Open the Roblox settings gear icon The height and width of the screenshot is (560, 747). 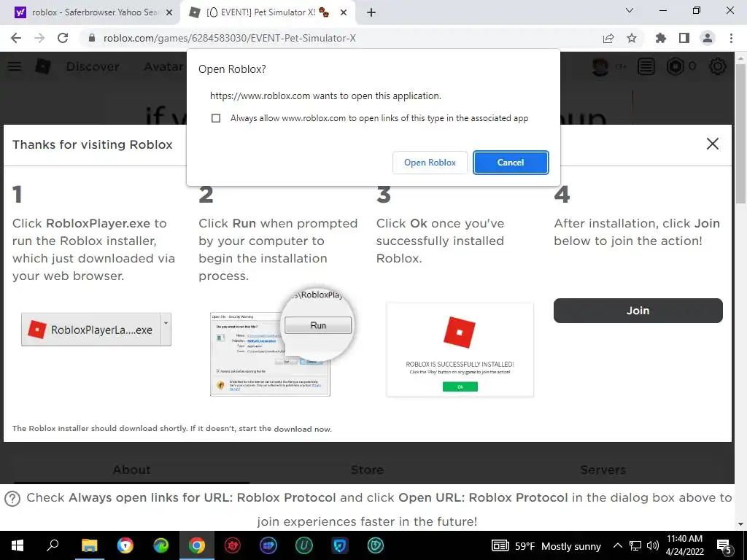718,66
